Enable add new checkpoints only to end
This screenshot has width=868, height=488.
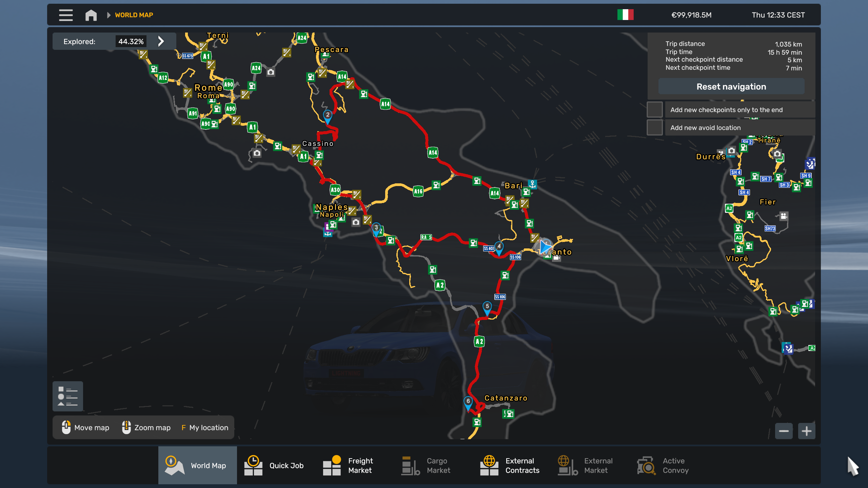point(655,109)
